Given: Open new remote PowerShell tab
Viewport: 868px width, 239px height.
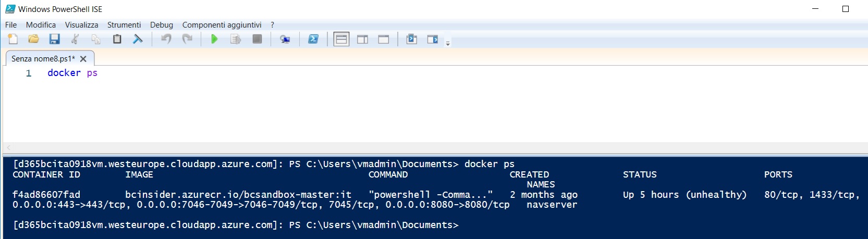Looking at the screenshot, I should coord(285,39).
